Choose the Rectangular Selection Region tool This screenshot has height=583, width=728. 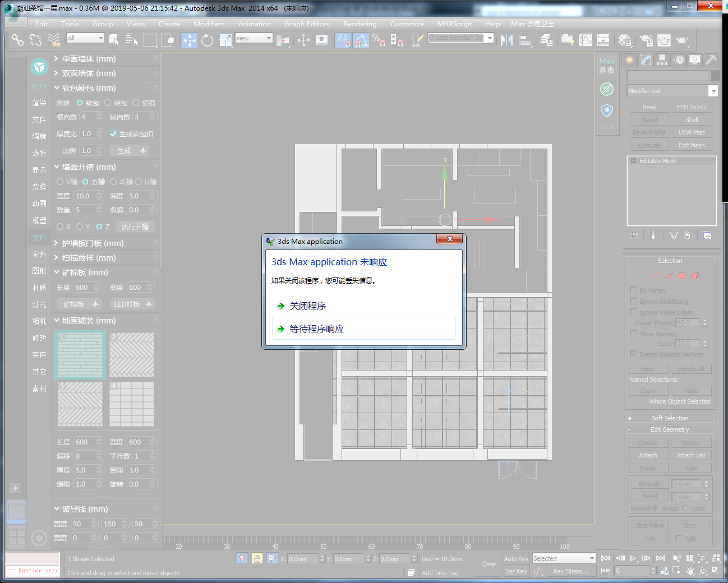click(150, 40)
